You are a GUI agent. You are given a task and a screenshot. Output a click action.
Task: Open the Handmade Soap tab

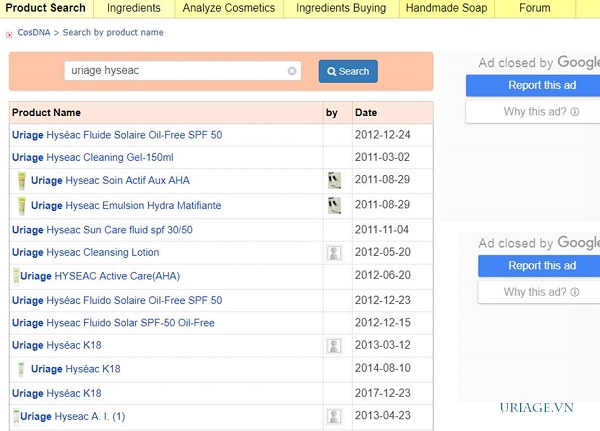447,8
